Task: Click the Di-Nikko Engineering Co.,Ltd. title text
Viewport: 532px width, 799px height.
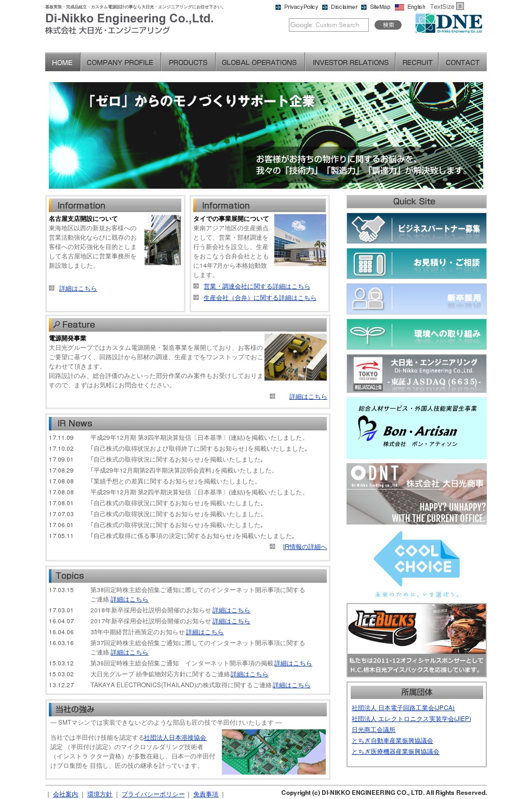Action: click(129, 18)
